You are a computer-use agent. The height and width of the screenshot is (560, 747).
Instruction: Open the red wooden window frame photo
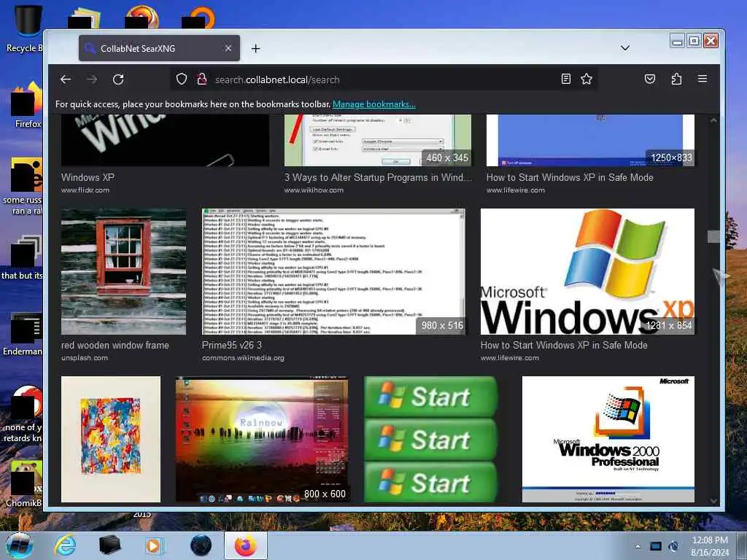(x=123, y=271)
